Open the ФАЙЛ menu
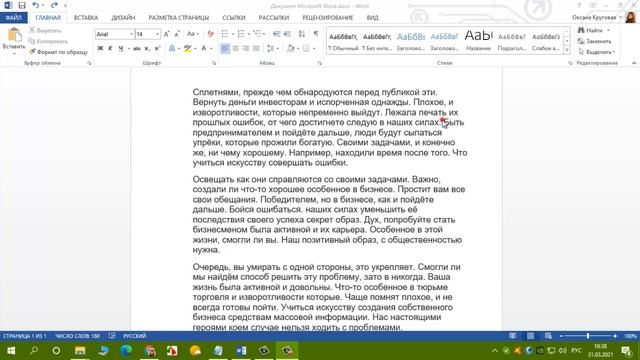 pos(13,18)
